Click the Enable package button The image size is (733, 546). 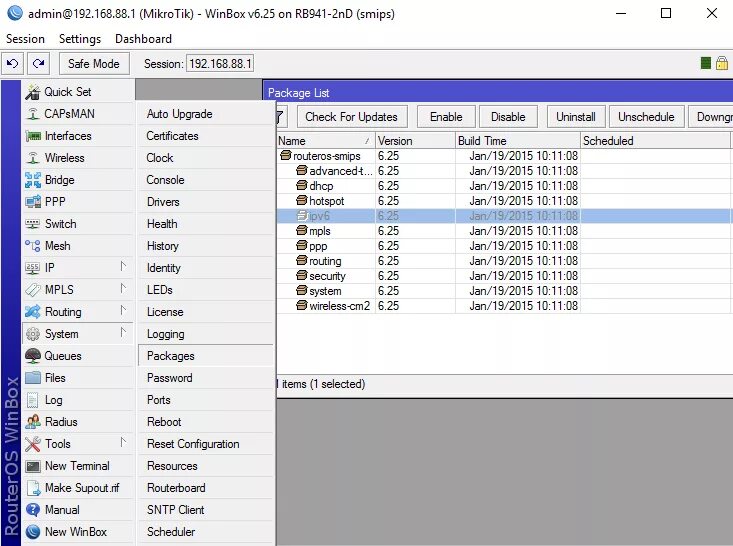point(446,117)
